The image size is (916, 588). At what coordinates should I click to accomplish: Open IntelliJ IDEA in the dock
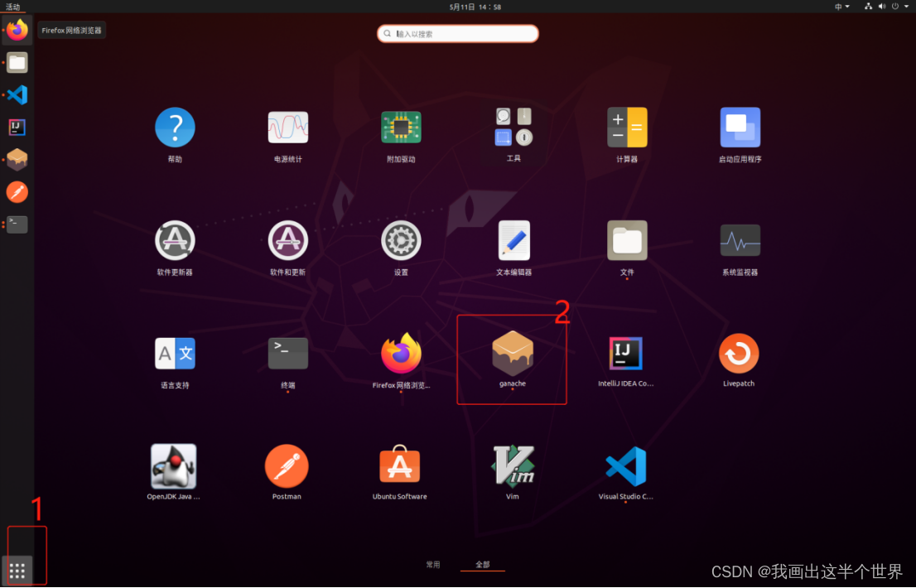[x=17, y=128]
